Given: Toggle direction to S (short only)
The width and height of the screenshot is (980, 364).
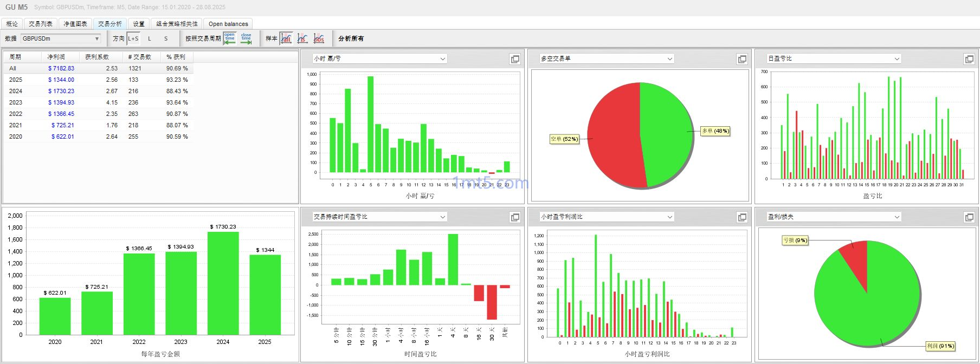Looking at the screenshot, I should (166, 38).
